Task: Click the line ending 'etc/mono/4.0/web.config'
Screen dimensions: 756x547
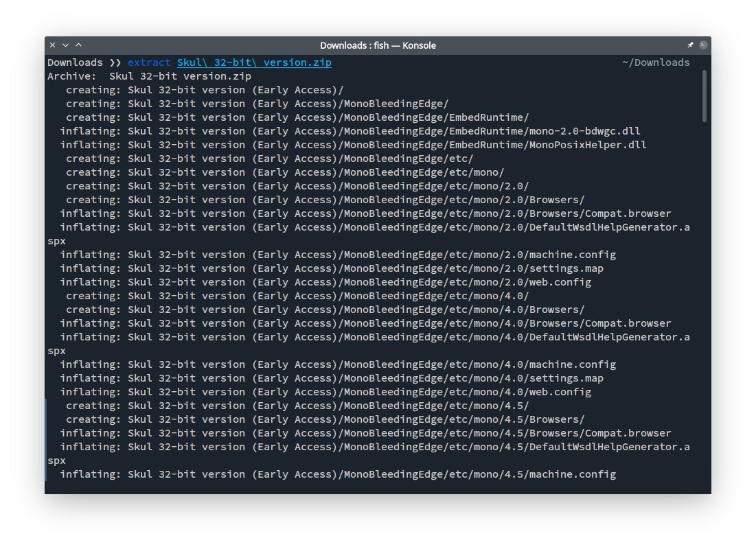Action: point(325,392)
